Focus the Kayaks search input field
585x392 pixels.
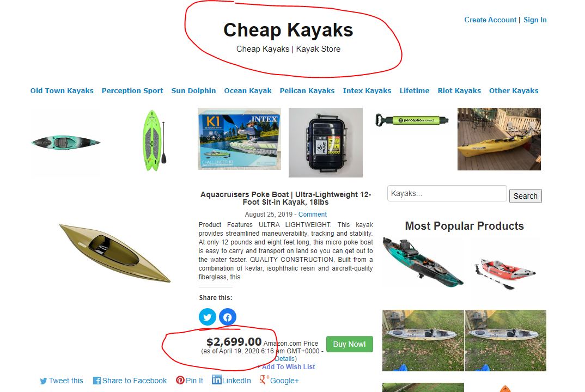point(447,194)
